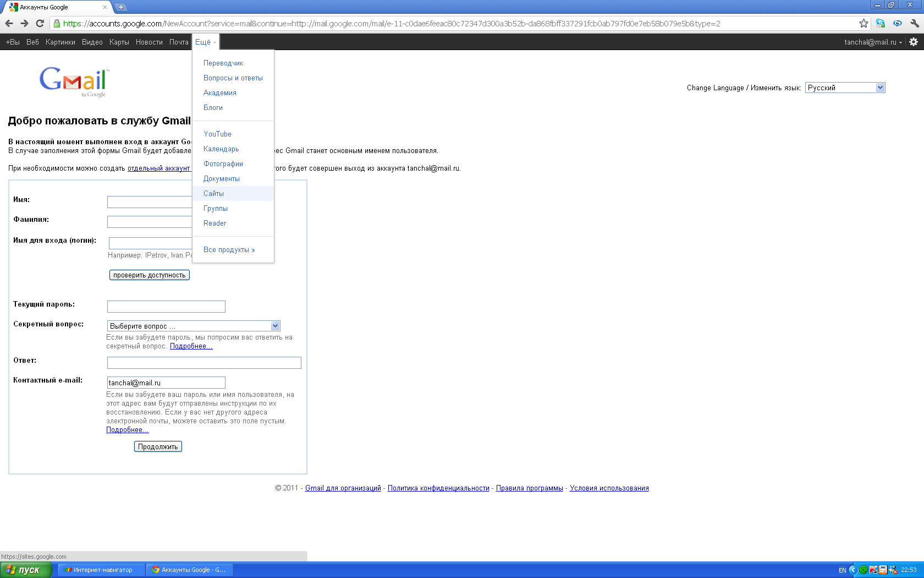Click the Google options gear icon
The height and width of the screenshot is (578, 924).
(x=914, y=42)
